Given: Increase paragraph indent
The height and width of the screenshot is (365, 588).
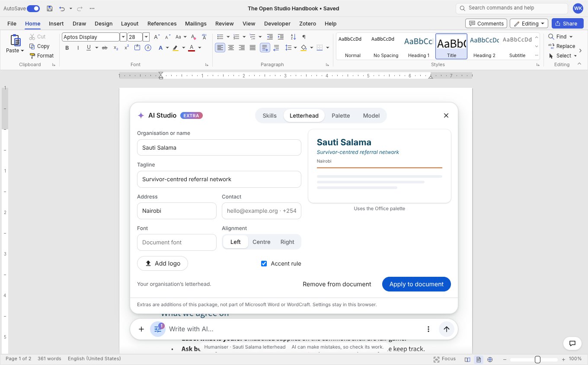Looking at the screenshot, I should pyautogui.click(x=281, y=37).
